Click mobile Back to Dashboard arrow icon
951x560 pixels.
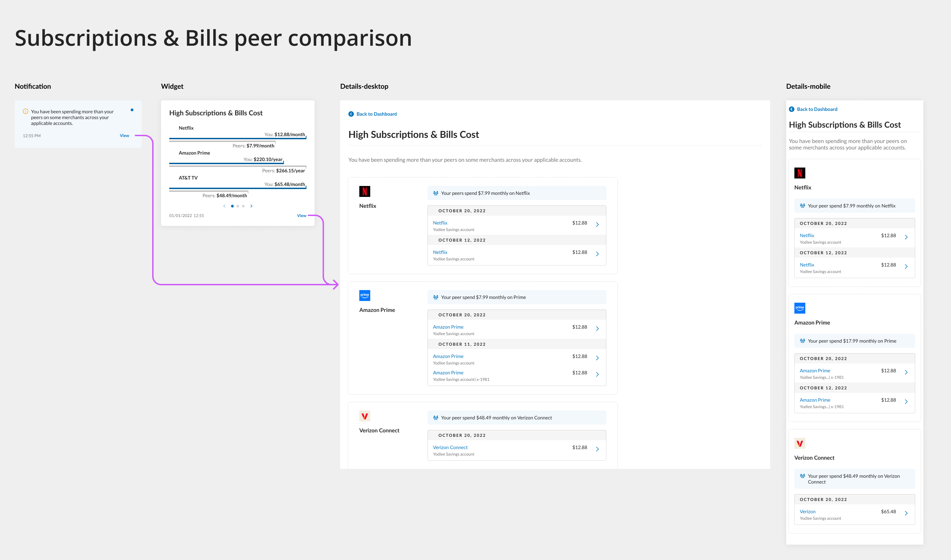[792, 109]
